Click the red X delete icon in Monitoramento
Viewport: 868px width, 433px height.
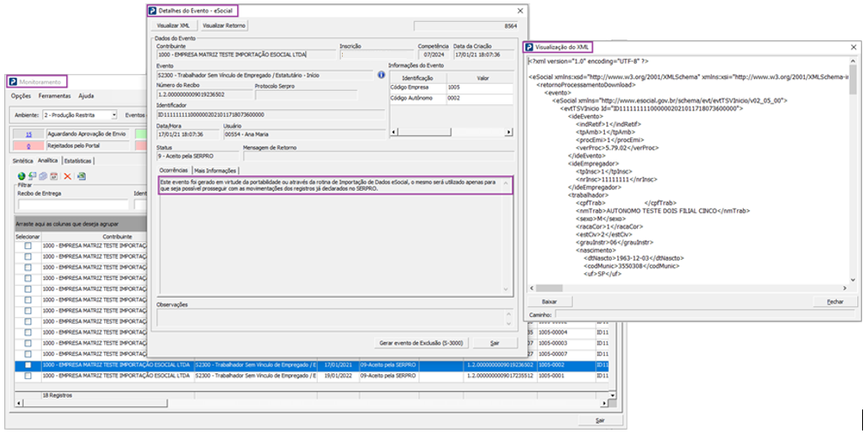[67, 176]
